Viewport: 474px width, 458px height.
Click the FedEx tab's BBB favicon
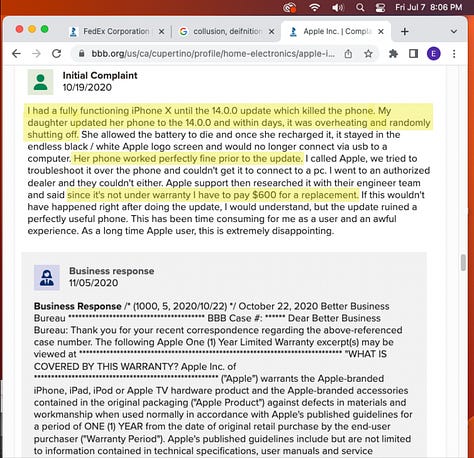[x=73, y=32]
